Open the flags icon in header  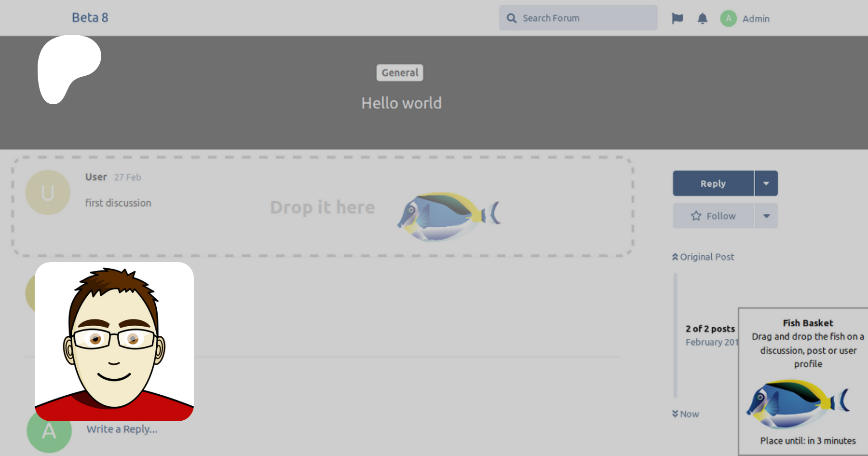(x=677, y=18)
